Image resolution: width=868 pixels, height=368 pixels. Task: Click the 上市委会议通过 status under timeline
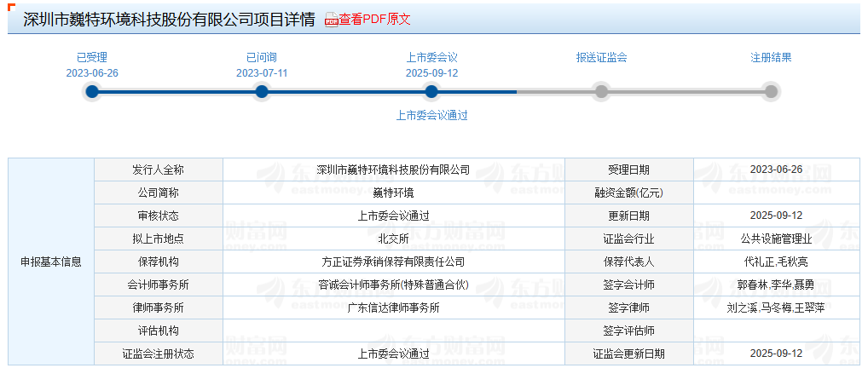click(431, 116)
